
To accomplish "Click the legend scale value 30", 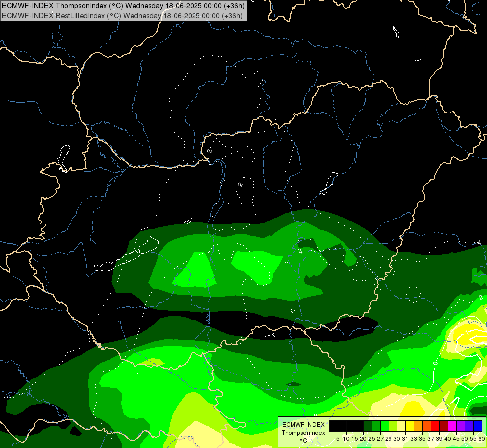I will (x=397, y=439).
